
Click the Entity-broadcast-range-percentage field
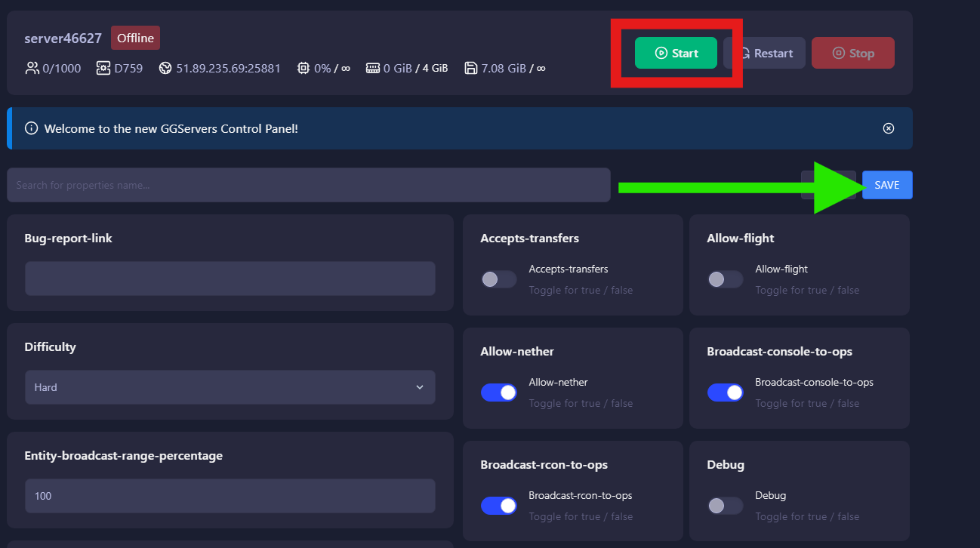[230, 496]
